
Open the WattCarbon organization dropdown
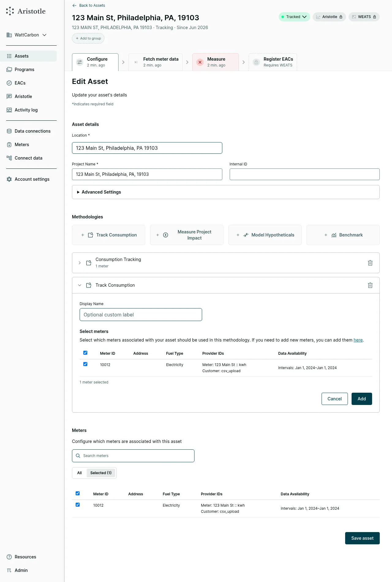click(x=27, y=35)
